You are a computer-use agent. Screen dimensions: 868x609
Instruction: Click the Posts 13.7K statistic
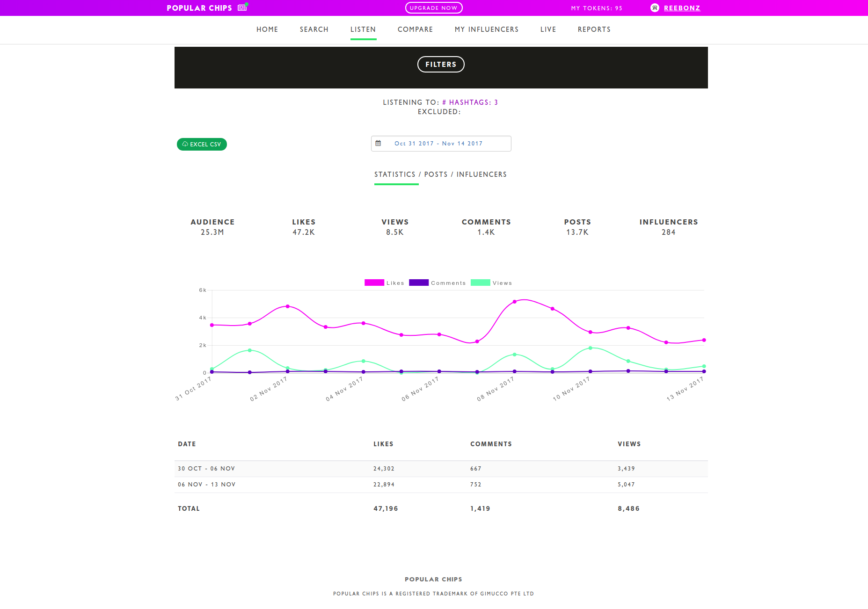(x=577, y=227)
